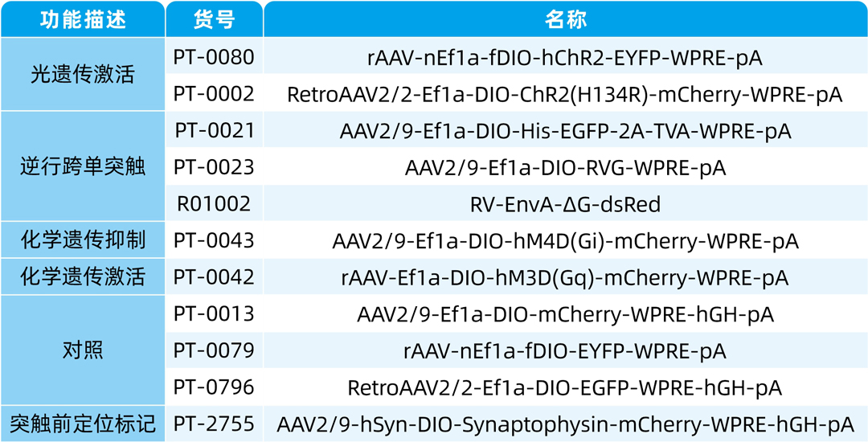Screen dimensions: 868x442
Task: Click the Synaptophysin-mCherry virus name
Action: pos(565,424)
